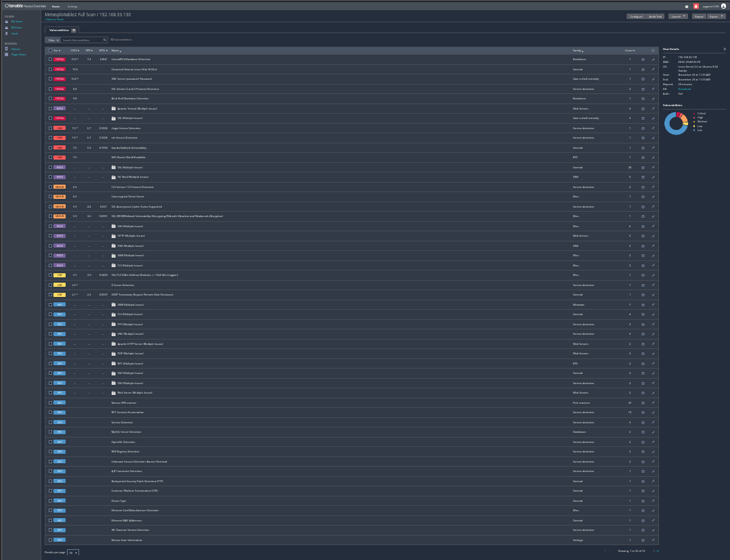Viewport: 730px width, 560px height.
Task: Open the results per page dropdown
Action: pyautogui.click(x=73, y=553)
